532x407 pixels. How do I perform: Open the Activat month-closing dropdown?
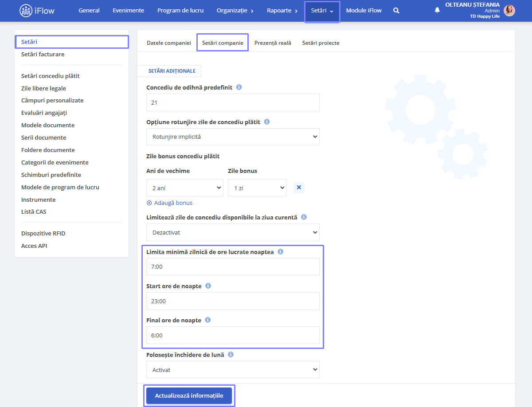pyautogui.click(x=233, y=370)
